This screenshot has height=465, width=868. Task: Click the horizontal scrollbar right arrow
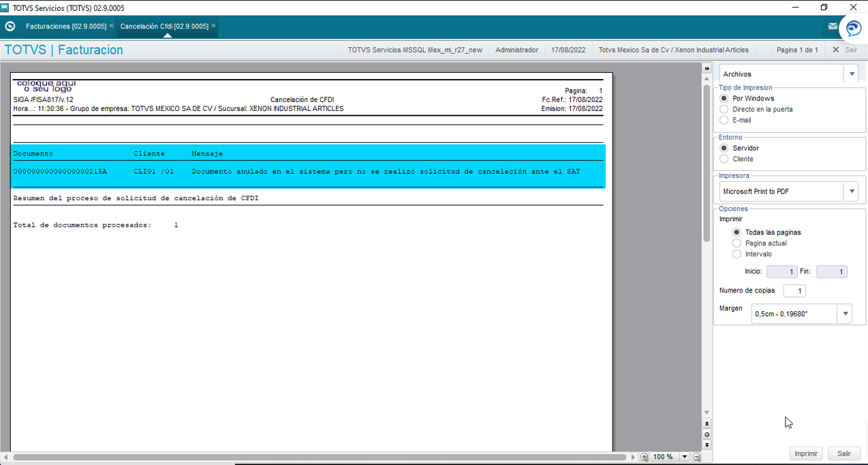[633, 457]
